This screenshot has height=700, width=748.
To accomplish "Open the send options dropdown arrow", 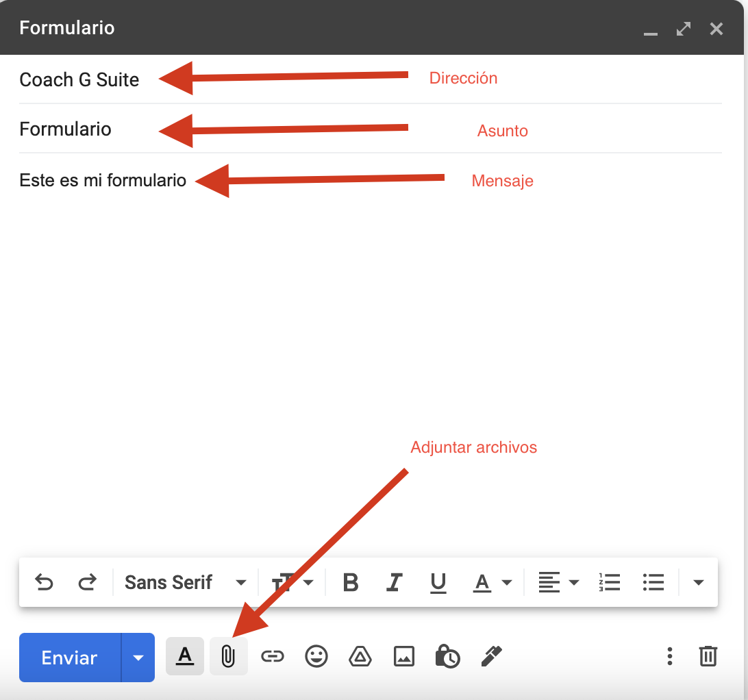I will pyautogui.click(x=138, y=658).
